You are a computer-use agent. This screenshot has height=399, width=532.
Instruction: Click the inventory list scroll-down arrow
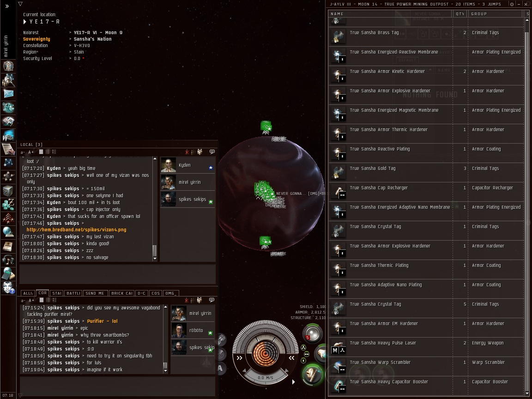click(x=527, y=393)
